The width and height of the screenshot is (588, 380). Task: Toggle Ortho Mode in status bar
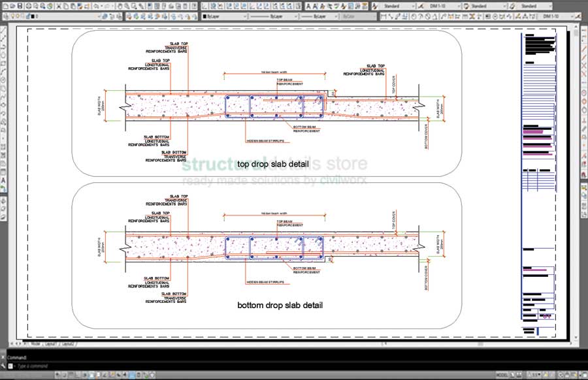point(76,375)
